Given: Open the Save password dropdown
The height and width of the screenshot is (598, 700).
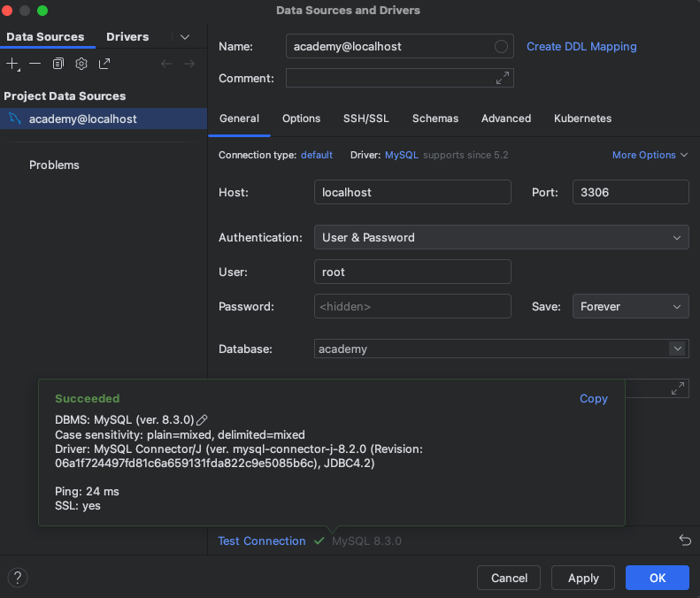Looking at the screenshot, I should (630, 306).
